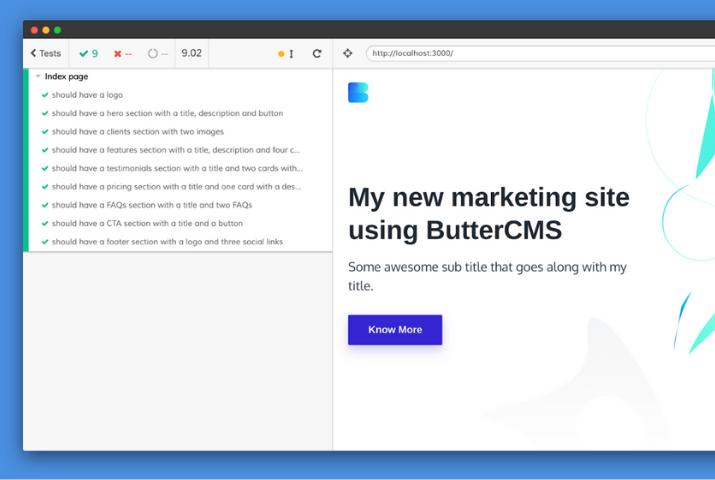Click the passed tests green checkmark count
Screen dimensions: 715x480
point(88,54)
